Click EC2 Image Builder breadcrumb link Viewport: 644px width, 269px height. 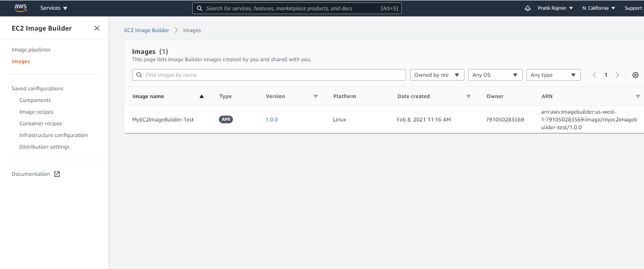[147, 30]
